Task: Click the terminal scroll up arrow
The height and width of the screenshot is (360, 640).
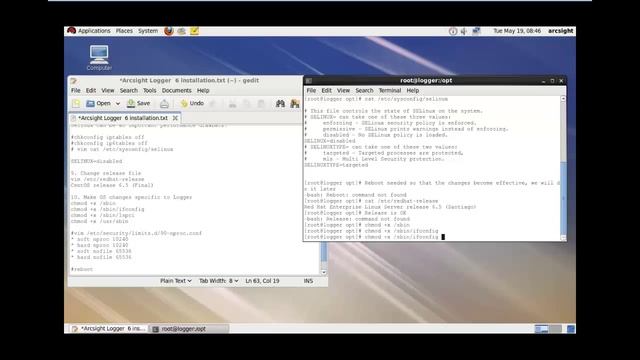Action: (563, 99)
